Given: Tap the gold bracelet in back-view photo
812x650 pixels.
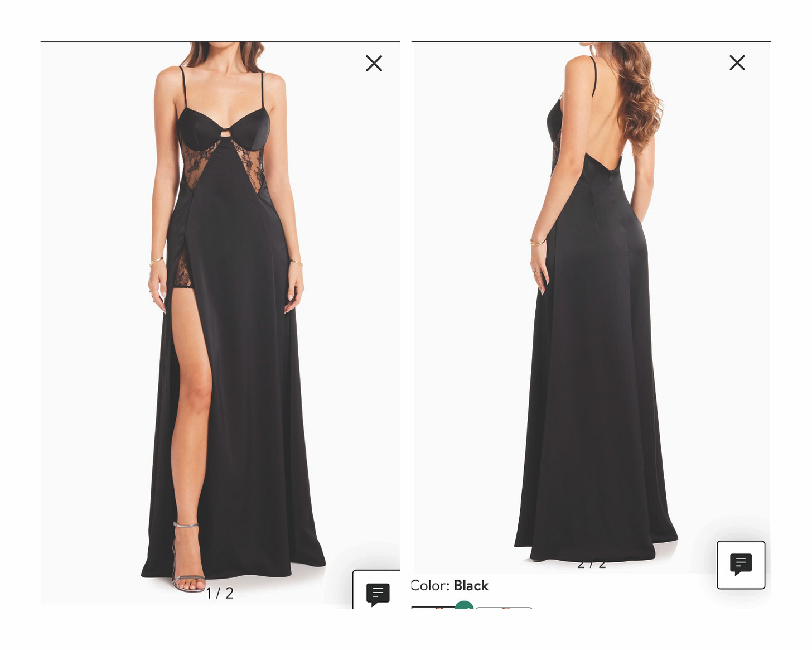Looking at the screenshot, I should point(538,242).
